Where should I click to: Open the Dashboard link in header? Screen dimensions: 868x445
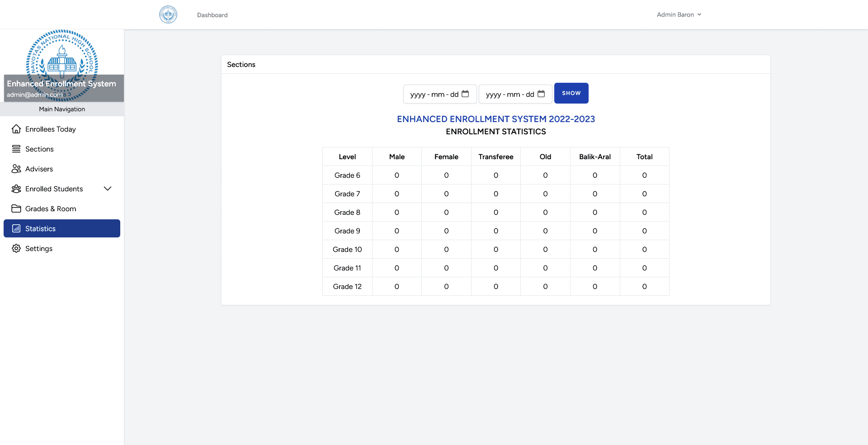tap(212, 15)
